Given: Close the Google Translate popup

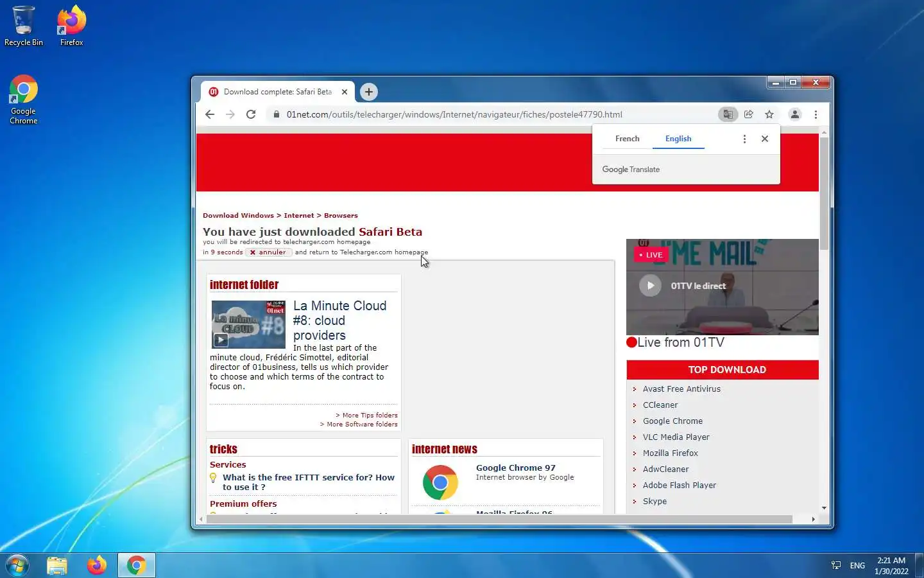Looking at the screenshot, I should [765, 139].
